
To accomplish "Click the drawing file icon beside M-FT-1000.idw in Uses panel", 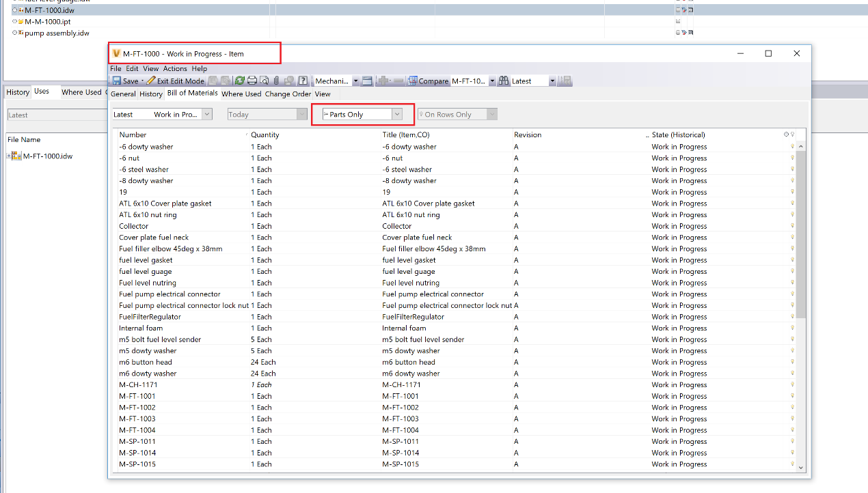I will coord(17,156).
